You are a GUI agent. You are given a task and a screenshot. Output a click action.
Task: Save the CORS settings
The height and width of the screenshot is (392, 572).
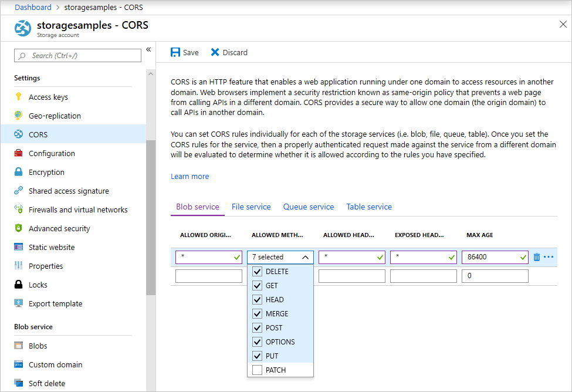coord(184,52)
